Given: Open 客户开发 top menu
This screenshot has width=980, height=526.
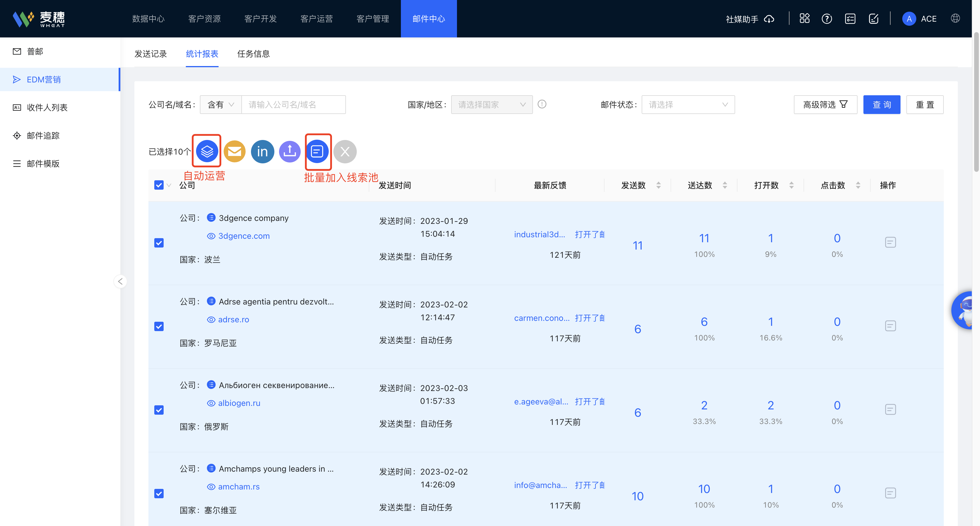Looking at the screenshot, I should [261, 19].
